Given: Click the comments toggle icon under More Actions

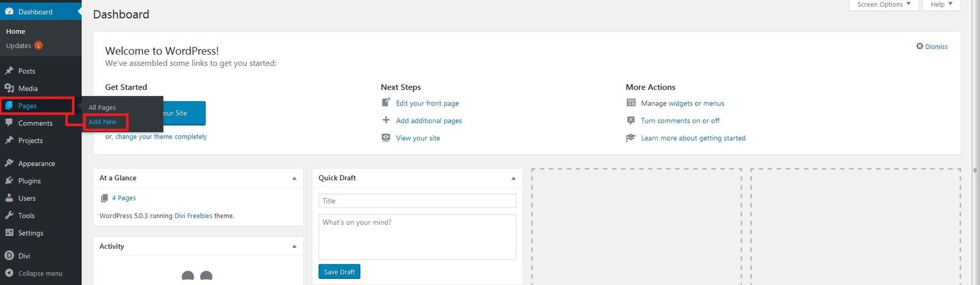Looking at the screenshot, I should pyautogui.click(x=631, y=121).
